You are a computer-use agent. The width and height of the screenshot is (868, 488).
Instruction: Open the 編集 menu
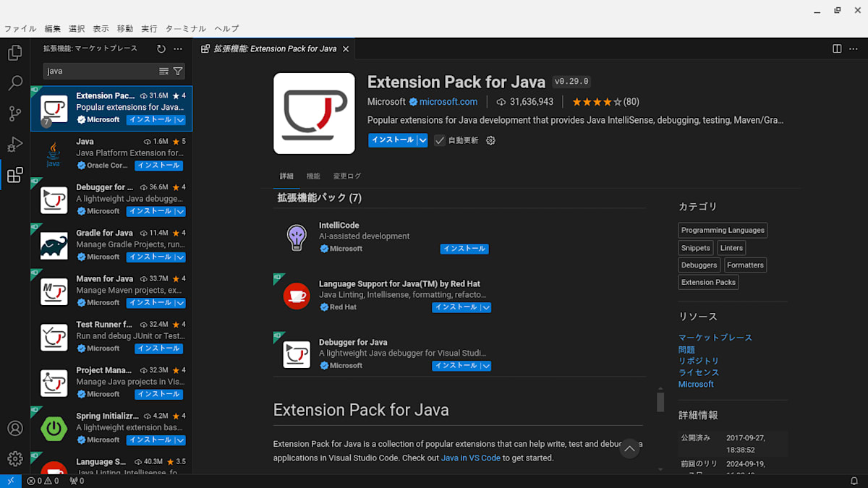53,29
